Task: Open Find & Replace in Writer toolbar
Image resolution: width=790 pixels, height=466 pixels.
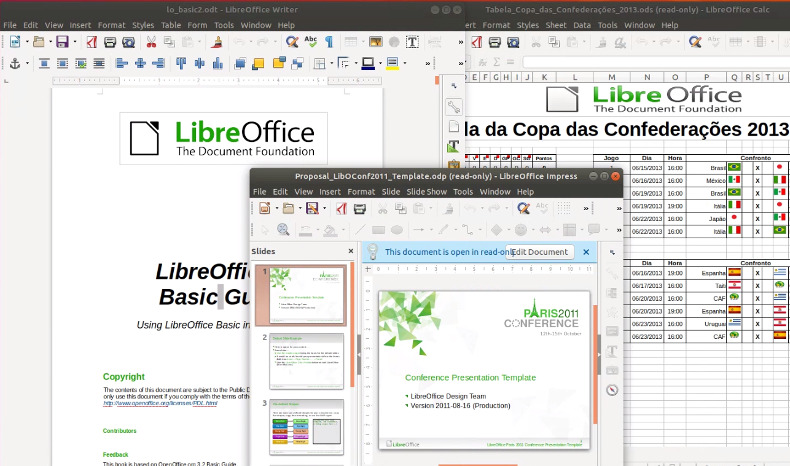Action: tap(292, 42)
